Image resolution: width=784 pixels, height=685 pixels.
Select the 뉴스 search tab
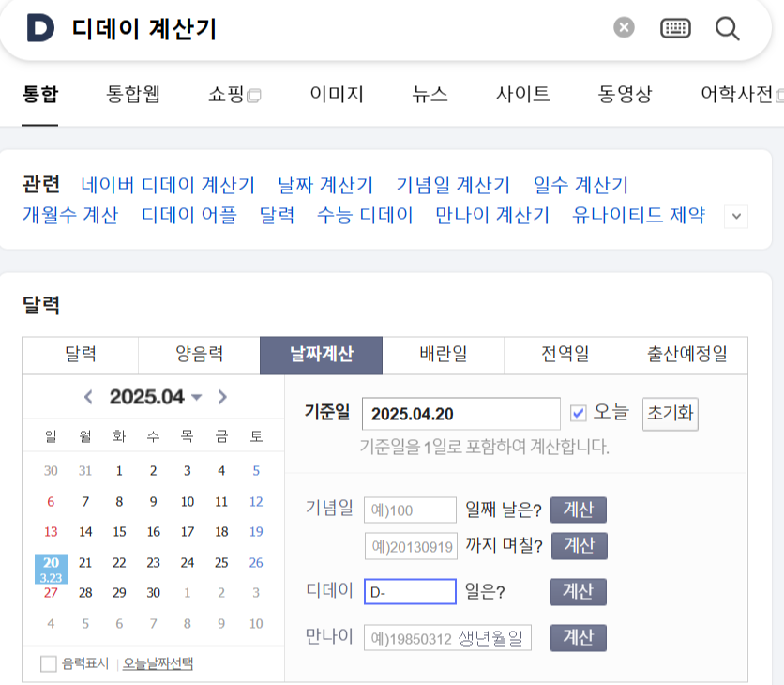tap(428, 94)
